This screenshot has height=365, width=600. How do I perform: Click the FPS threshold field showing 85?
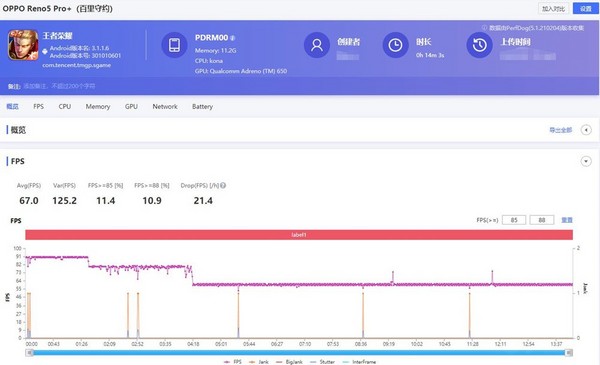[x=514, y=220]
